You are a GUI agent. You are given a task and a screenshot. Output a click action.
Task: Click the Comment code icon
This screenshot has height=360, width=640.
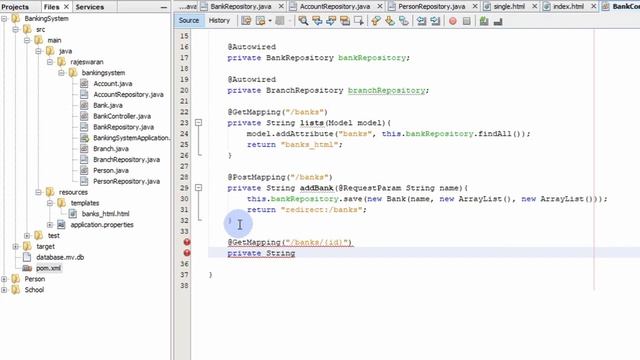coord(484,21)
